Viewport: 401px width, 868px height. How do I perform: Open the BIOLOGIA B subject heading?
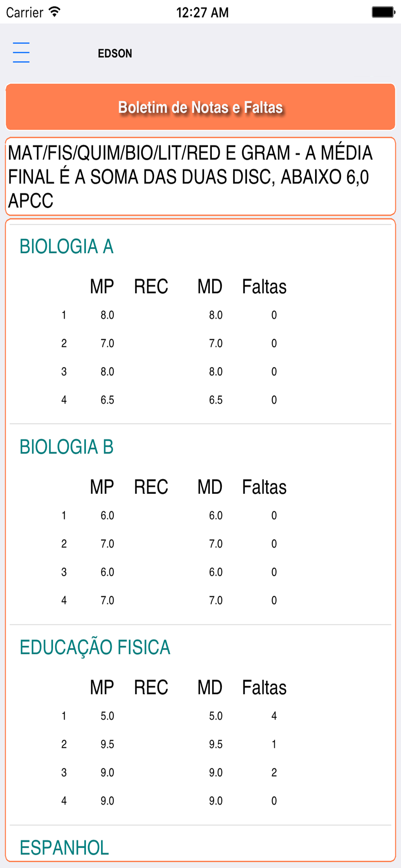[66, 447]
